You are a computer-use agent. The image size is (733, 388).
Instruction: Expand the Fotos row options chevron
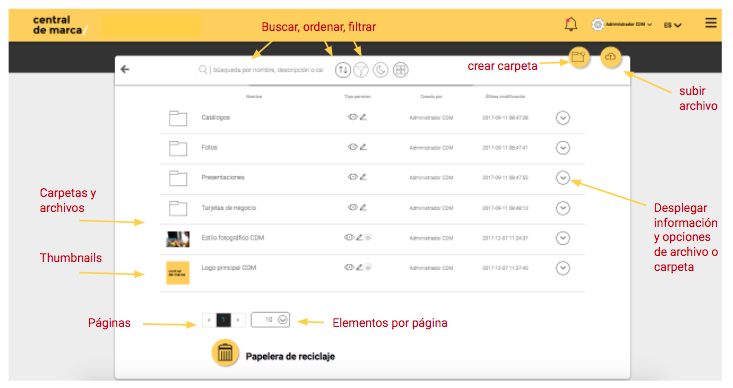563,148
